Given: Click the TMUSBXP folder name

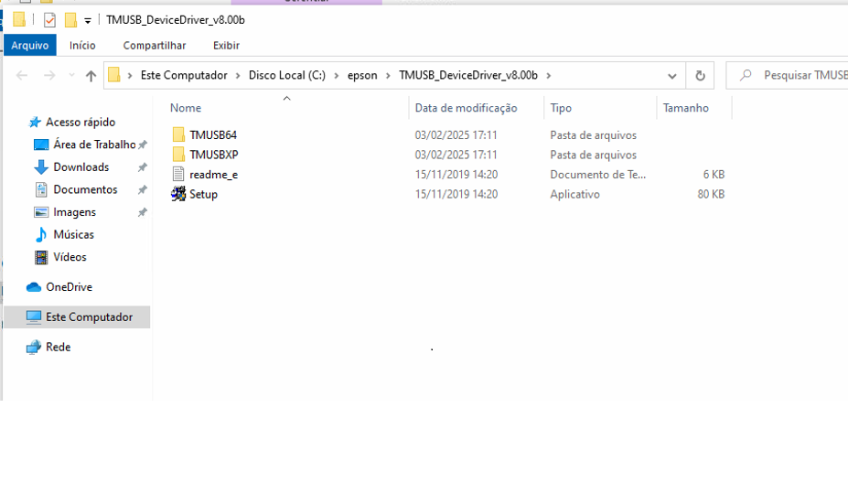Looking at the screenshot, I should tap(214, 155).
